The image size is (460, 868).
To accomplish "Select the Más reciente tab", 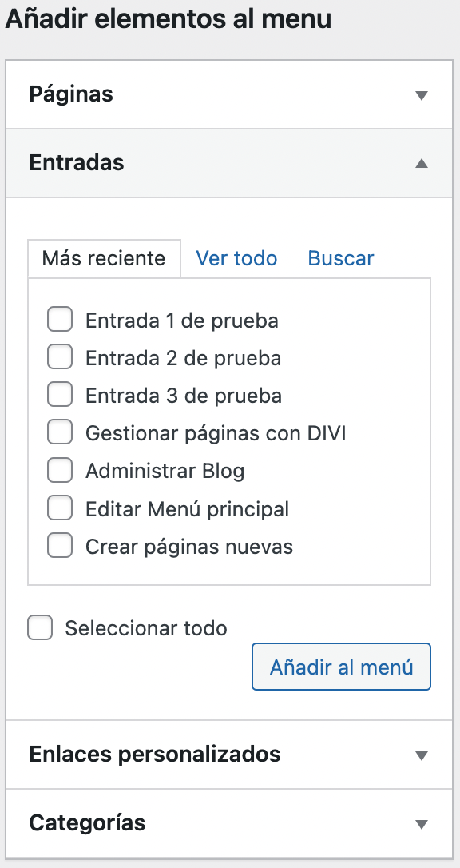I will tap(104, 258).
